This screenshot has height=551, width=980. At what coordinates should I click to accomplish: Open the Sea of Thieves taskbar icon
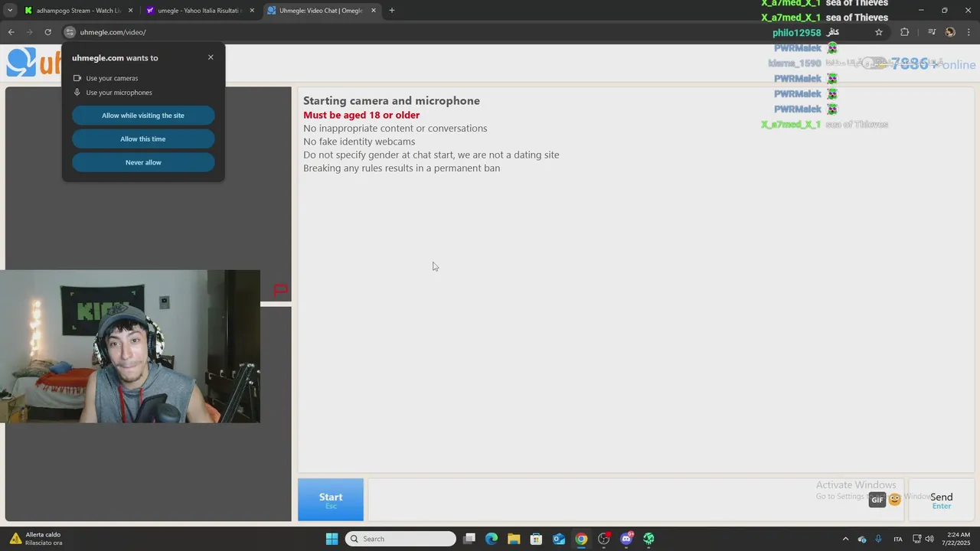click(648, 539)
